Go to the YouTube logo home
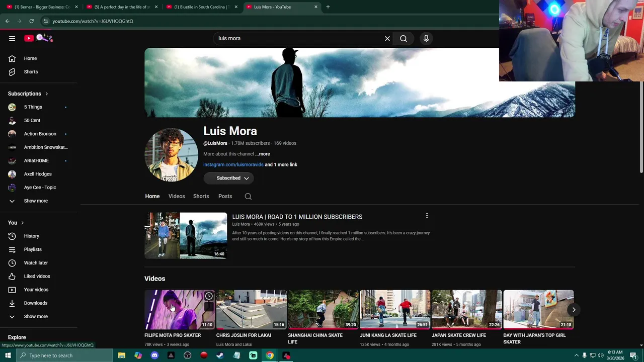This screenshot has width=644, height=362. coord(38,38)
